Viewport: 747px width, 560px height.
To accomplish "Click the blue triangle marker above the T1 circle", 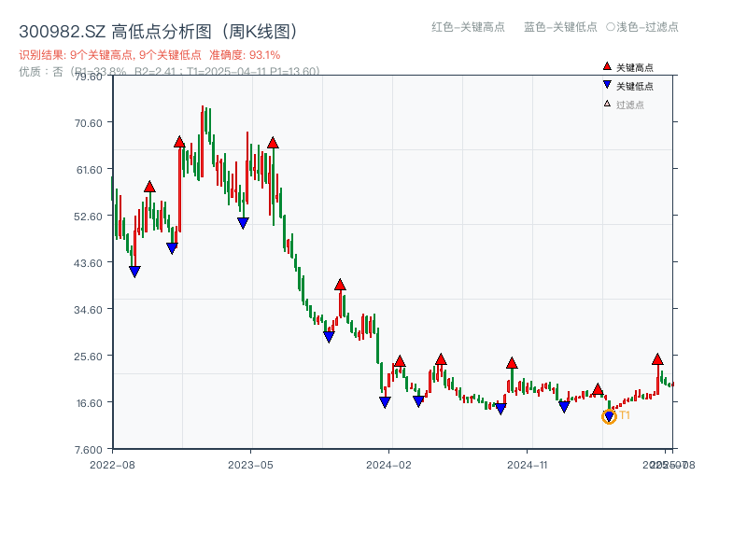I will point(607,413).
